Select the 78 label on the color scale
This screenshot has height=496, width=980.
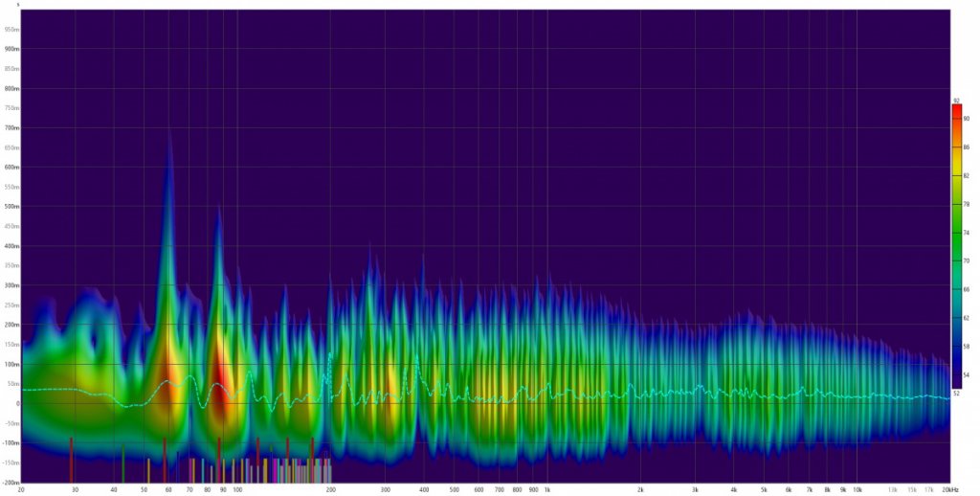pos(967,204)
